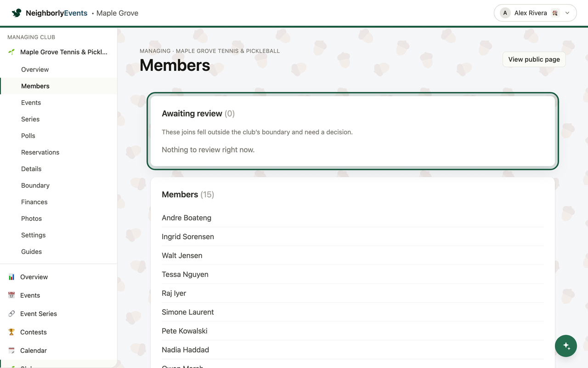Click the Events calendar icon in sidebar
The image size is (588, 368).
pos(11,295)
